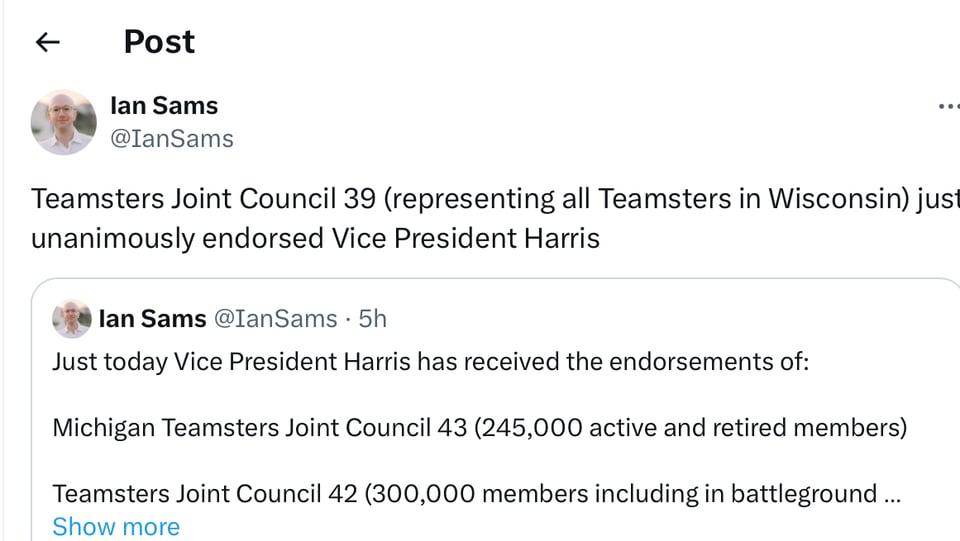Open the quoted post's 5h timestamp
The width and height of the screenshot is (960, 541).
click(373, 319)
